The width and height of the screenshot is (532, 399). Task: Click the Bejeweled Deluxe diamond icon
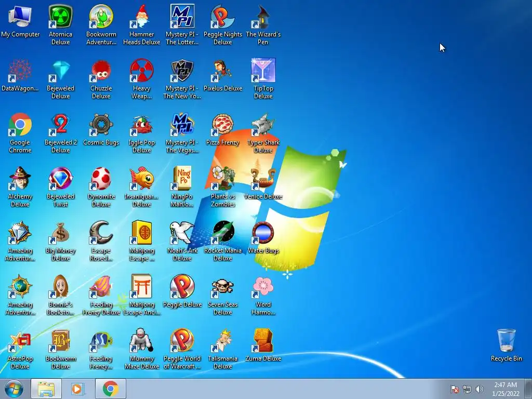point(60,70)
